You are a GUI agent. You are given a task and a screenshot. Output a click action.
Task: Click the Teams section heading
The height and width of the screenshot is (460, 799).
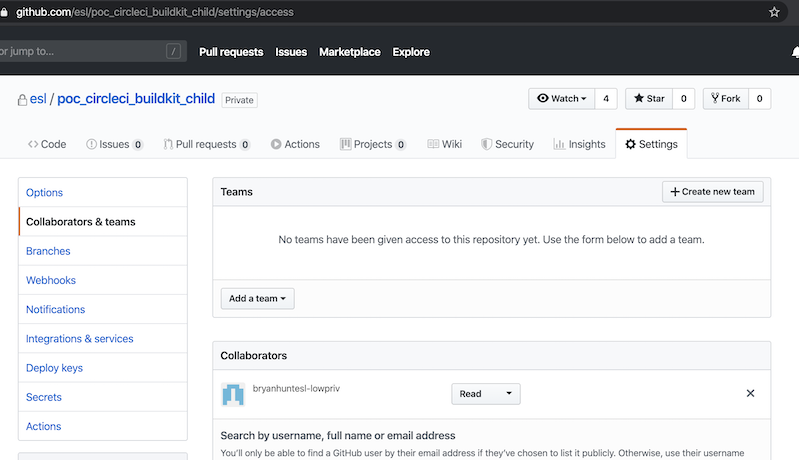tap(236, 192)
